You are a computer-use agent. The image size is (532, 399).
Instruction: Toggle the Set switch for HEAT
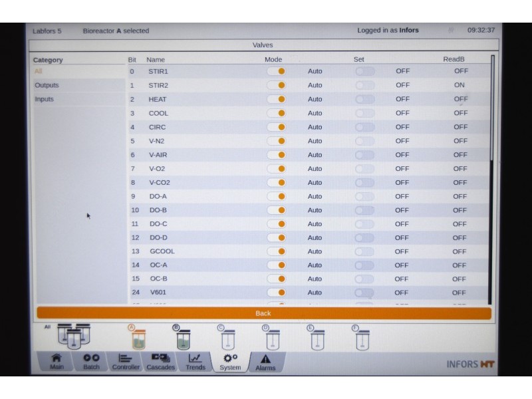(365, 99)
